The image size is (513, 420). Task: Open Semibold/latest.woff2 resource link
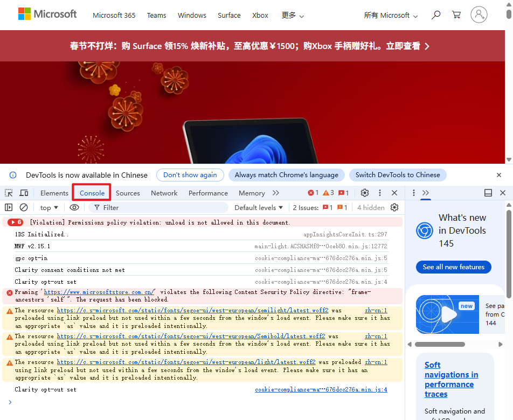(191, 336)
